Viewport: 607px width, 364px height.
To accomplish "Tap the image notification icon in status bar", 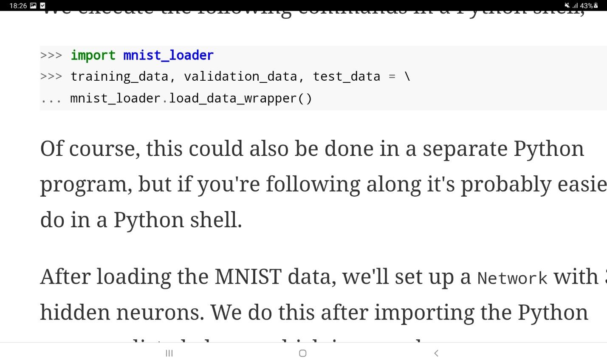I will (x=33, y=6).
